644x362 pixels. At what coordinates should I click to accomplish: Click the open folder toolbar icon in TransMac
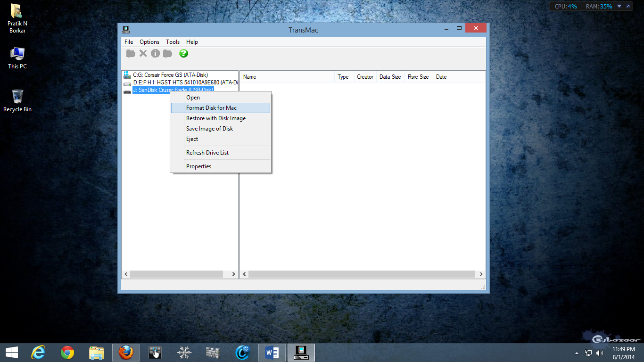(x=131, y=54)
